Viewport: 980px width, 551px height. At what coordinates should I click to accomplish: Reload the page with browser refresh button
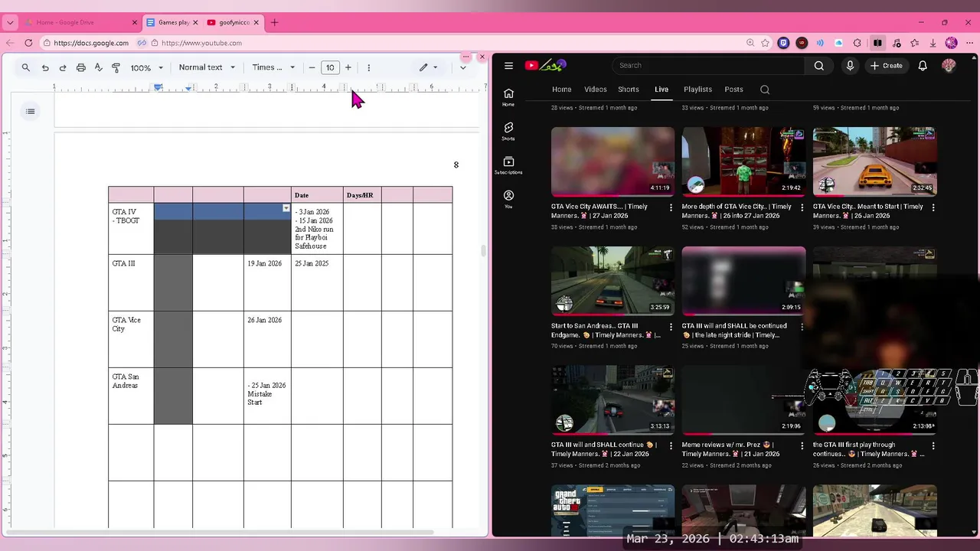coord(29,43)
